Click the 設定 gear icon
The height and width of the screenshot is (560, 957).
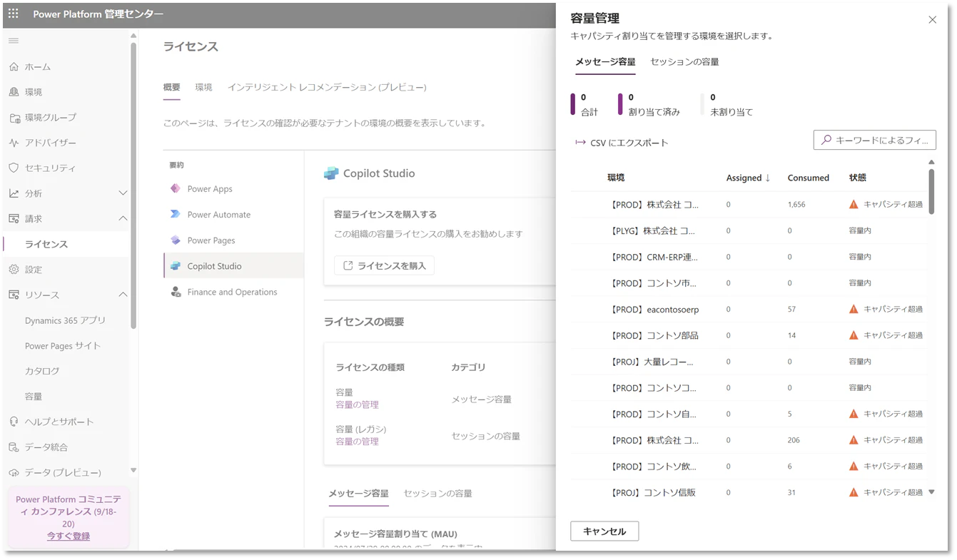(x=14, y=270)
